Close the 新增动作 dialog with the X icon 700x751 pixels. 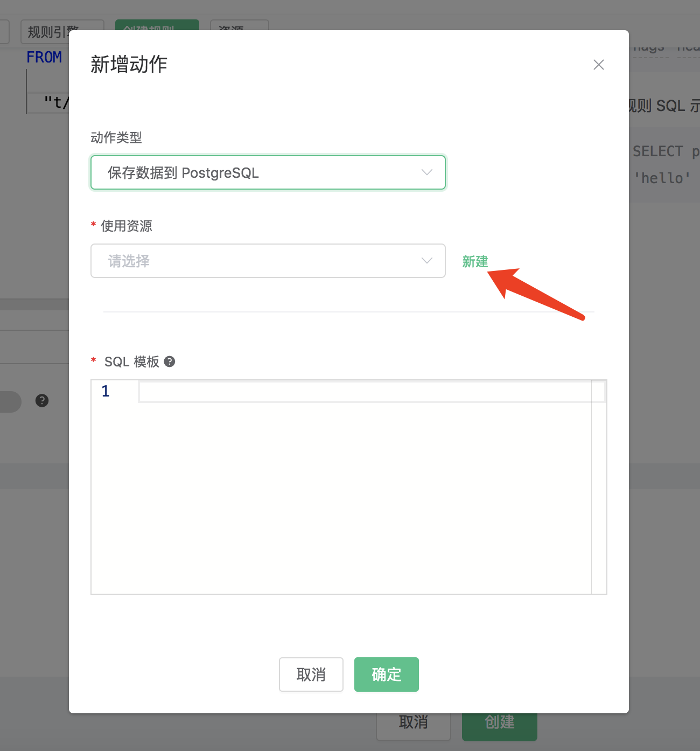click(598, 65)
